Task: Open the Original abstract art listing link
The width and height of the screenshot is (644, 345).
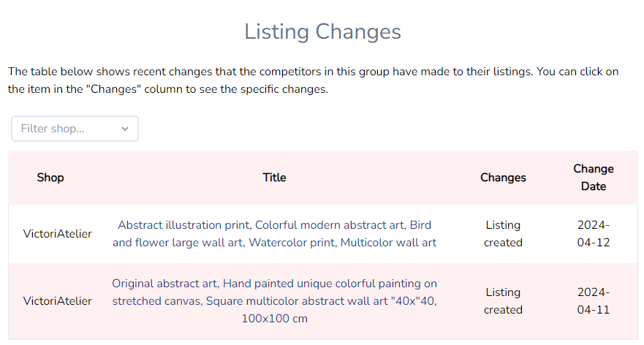Action: pos(274,300)
